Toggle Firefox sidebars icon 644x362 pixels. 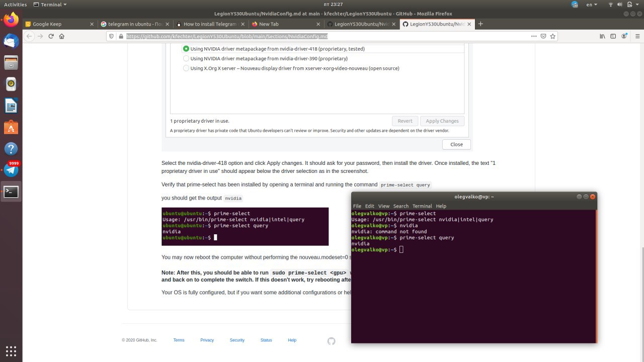pos(613,36)
